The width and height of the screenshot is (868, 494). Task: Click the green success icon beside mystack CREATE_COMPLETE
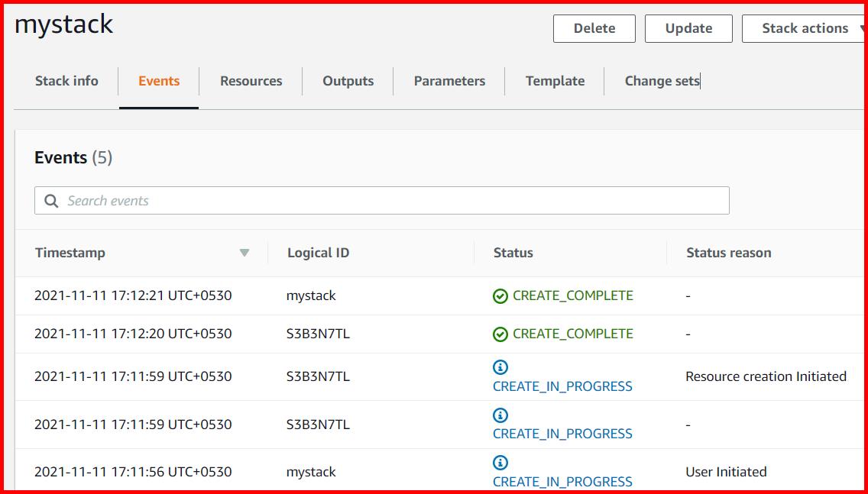tap(500, 295)
